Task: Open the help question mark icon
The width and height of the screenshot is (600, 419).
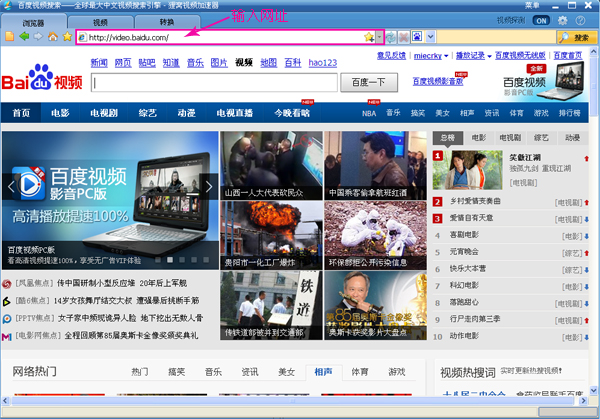Action: tap(580, 21)
